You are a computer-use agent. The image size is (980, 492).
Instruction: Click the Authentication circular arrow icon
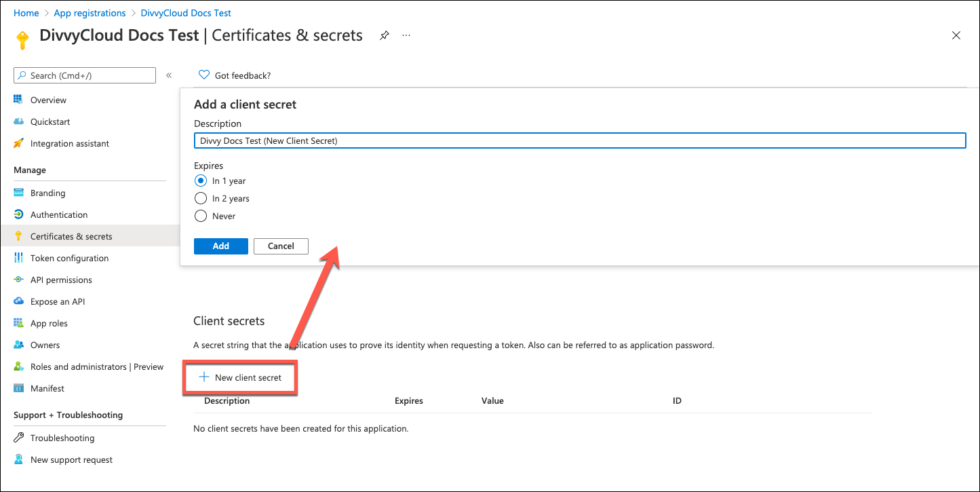tap(18, 214)
